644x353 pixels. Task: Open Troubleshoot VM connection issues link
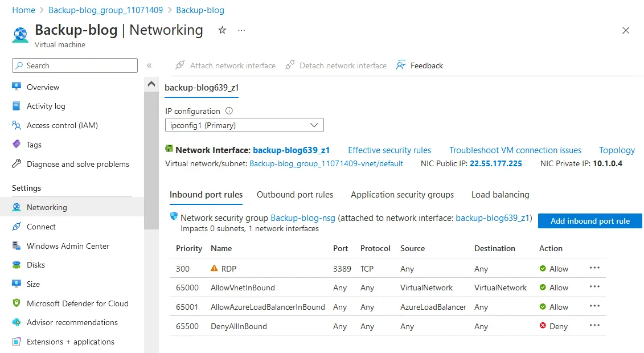pos(515,150)
